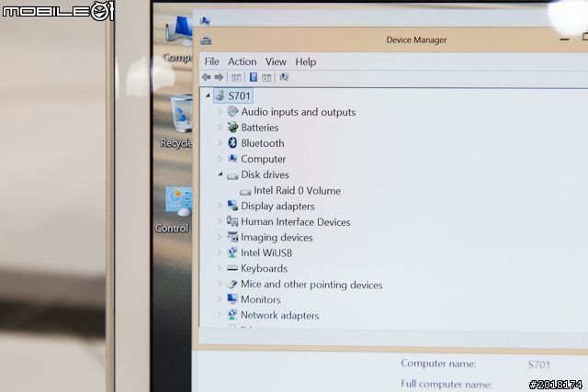Expand the Imaging devices category
The height and width of the screenshot is (392, 588).
[220, 237]
